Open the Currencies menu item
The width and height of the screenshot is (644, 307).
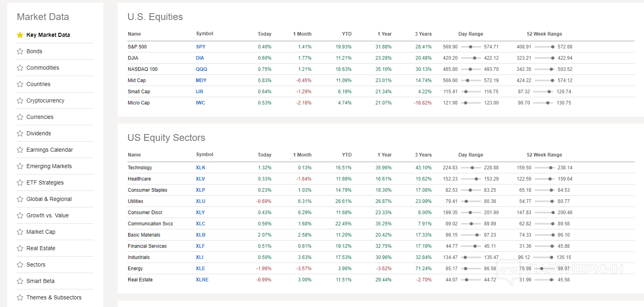pos(40,117)
